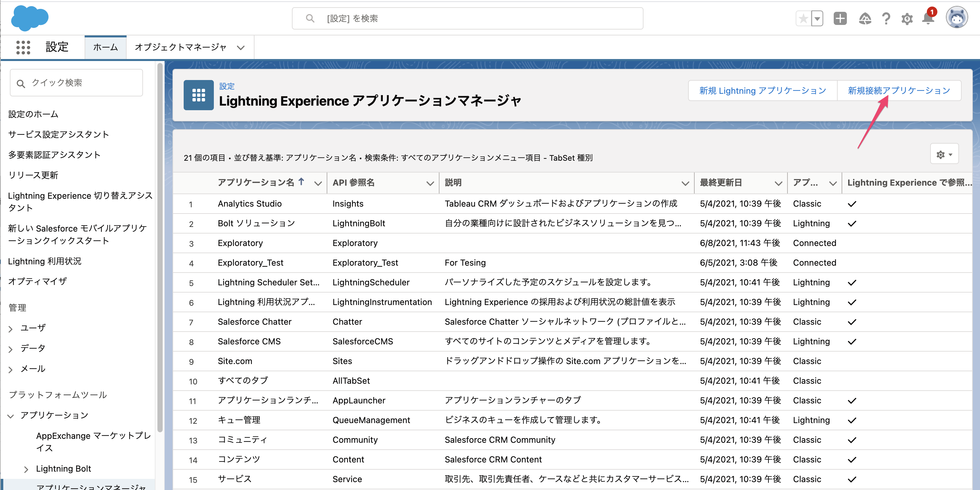The height and width of the screenshot is (490, 980).
Task: Open the list view controls gear
Action: coord(944,154)
